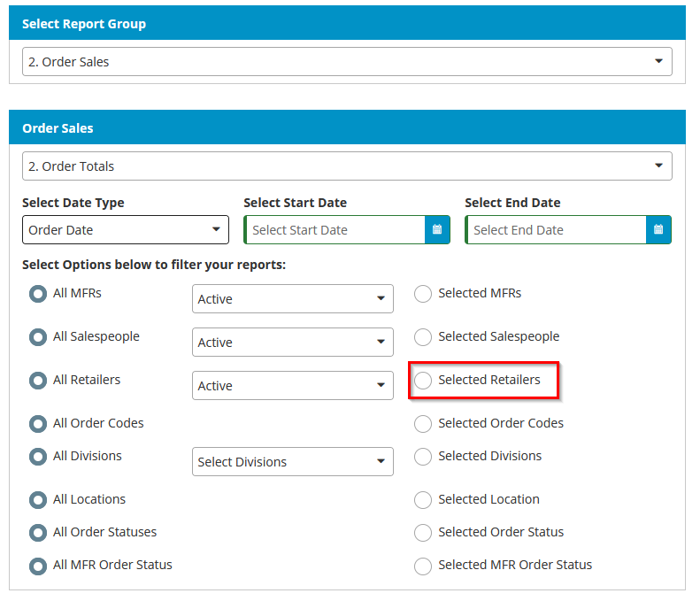This screenshot has width=700, height=601.
Task: Select the All Salespeople radio button
Action: click(x=38, y=337)
